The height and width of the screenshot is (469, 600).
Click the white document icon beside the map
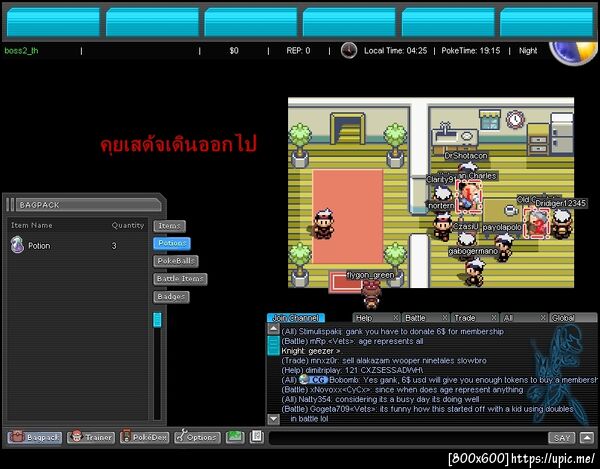(x=257, y=436)
